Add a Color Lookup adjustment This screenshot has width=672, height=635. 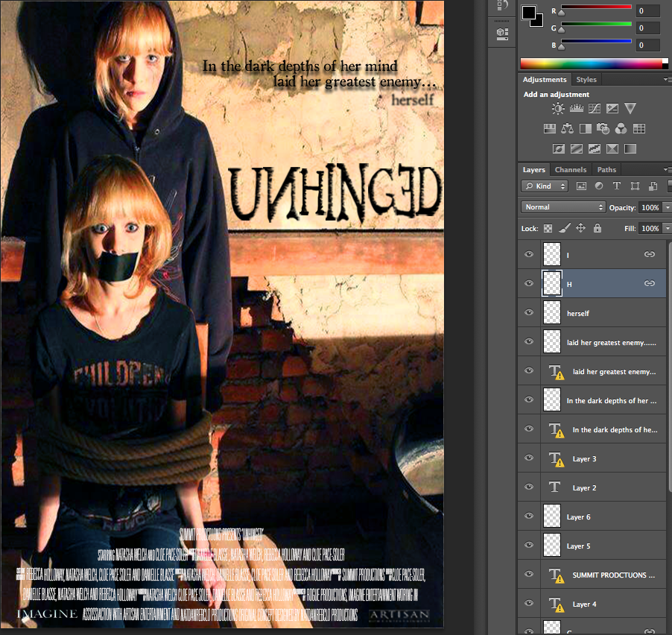coord(639,129)
